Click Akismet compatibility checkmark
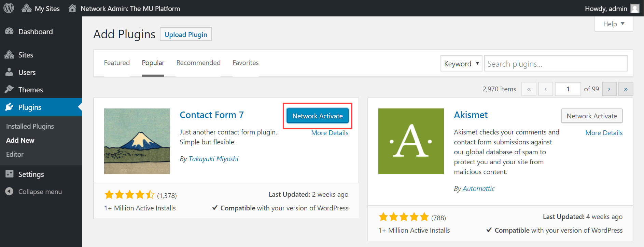 (x=489, y=230)
